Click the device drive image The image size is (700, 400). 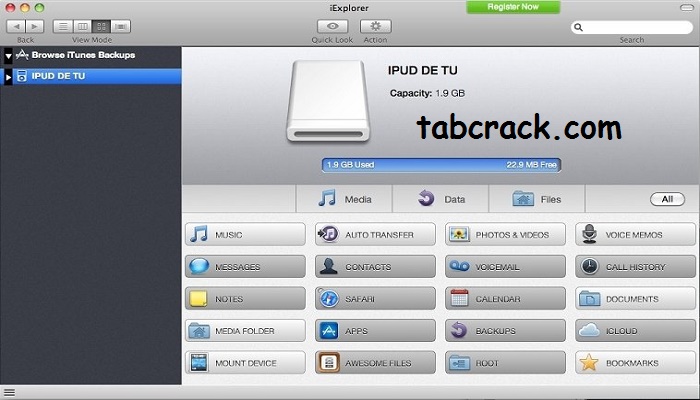tap(328, 101)
